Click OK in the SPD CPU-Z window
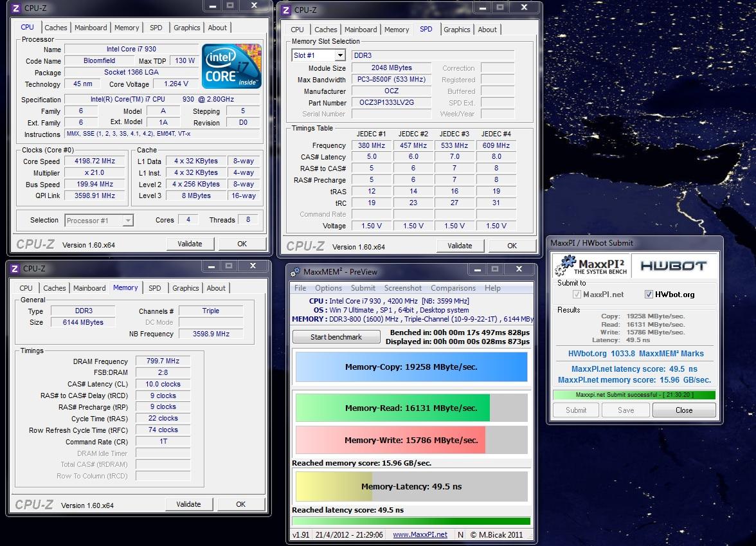The height and width of the screenshot is (546, 756). coord(512,246)
